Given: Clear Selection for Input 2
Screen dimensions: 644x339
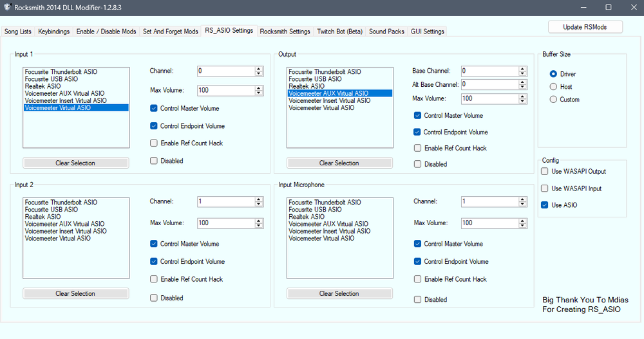Looking at the screenshot, I should pos(75,293).
